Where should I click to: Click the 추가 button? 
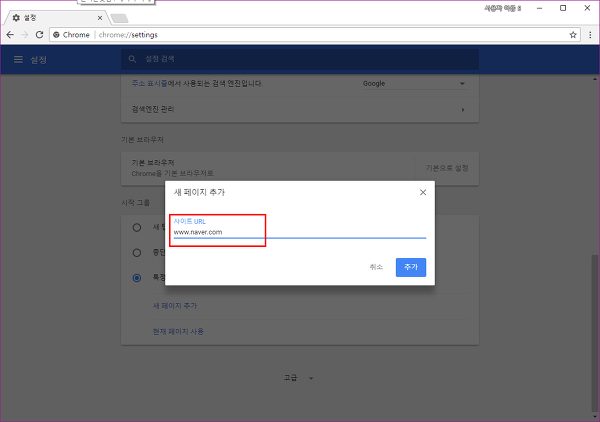pos(411,267)
